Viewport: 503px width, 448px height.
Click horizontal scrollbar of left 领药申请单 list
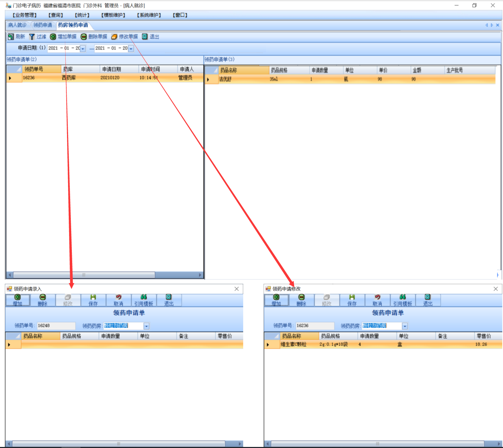tap(84, 275)
